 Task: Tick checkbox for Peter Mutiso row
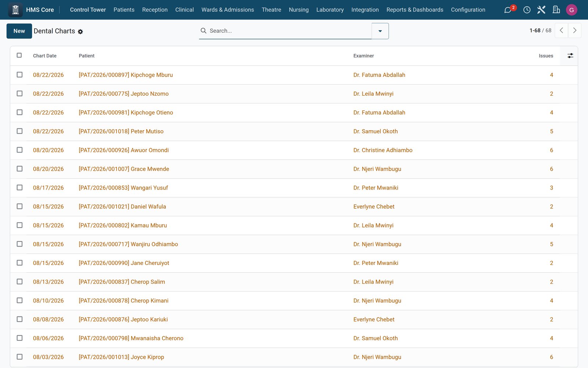pos(19,131)
